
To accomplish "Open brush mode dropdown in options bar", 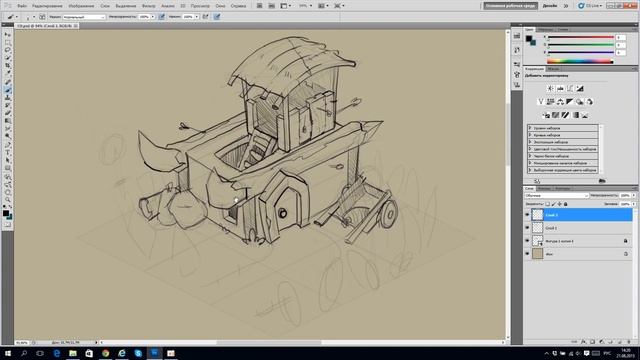I will point(84,17).
